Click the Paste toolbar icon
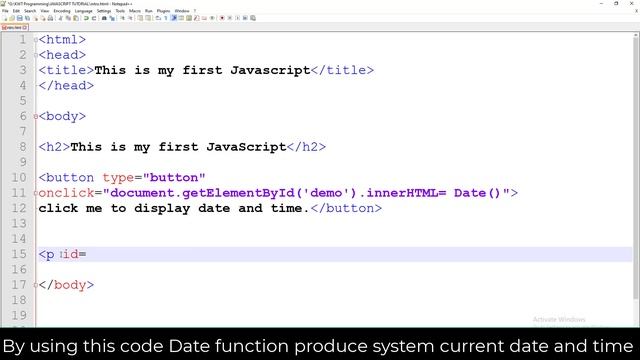640x360 pixels. tap(76, 18)
